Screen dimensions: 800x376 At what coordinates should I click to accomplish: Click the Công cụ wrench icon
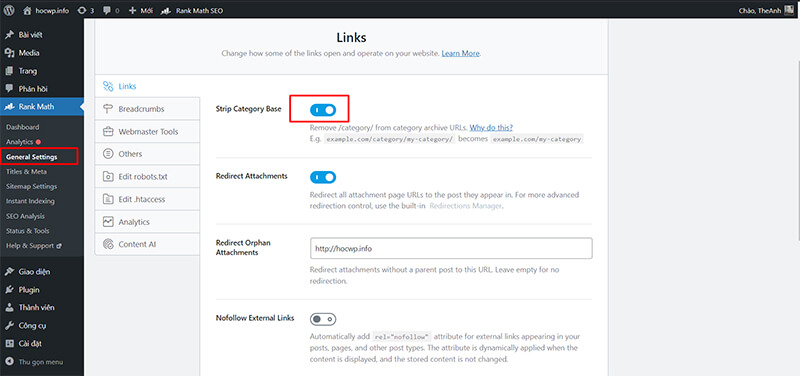point(9,325)
